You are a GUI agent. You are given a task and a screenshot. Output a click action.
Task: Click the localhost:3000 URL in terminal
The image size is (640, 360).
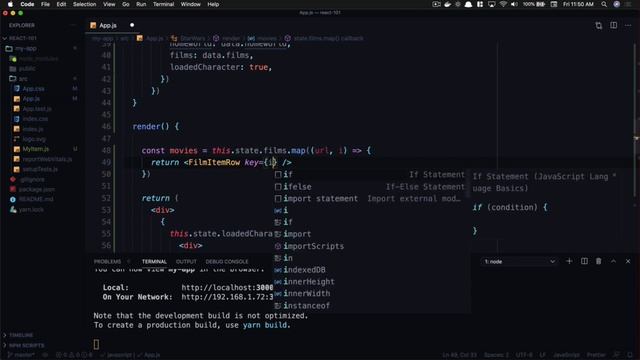(227, 287)
